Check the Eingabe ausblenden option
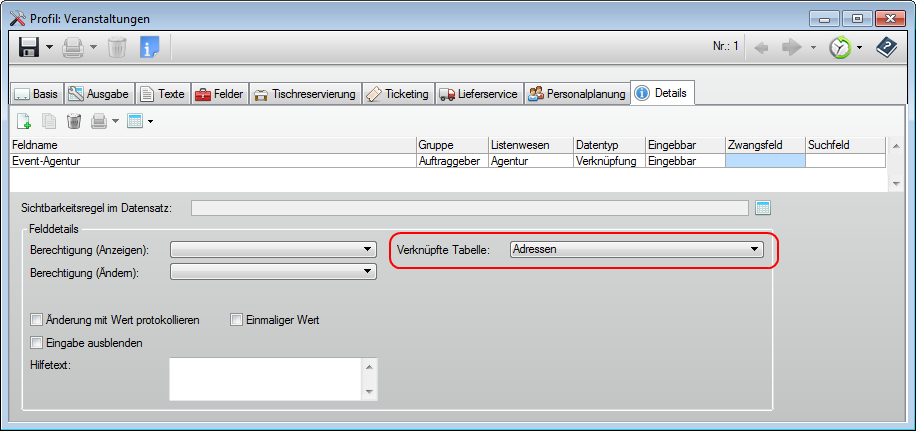This screenshot has height=431, width=916. 37,343
